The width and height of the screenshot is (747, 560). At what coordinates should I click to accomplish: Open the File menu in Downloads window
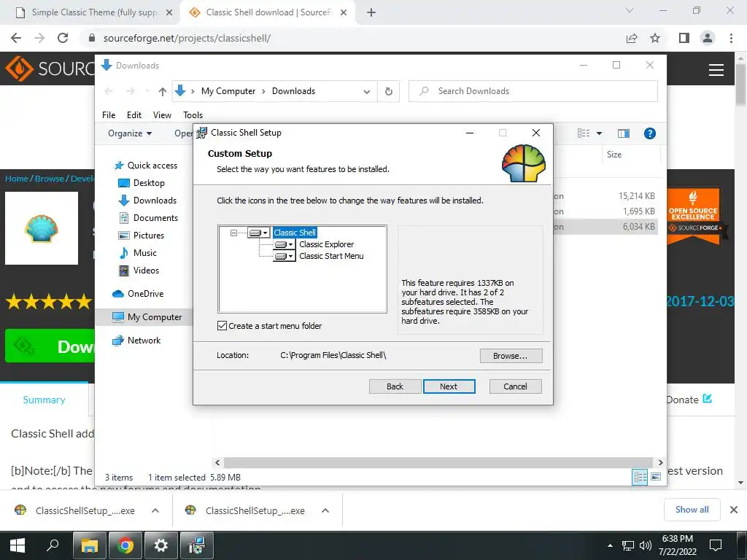click(109, 114)
